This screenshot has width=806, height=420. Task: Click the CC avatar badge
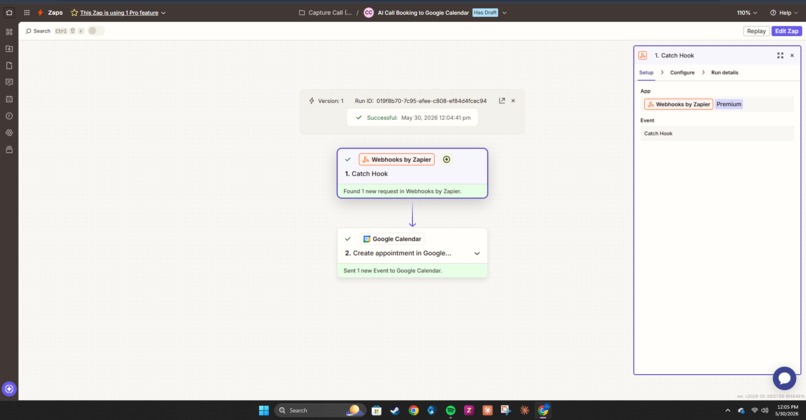[369, 12]
